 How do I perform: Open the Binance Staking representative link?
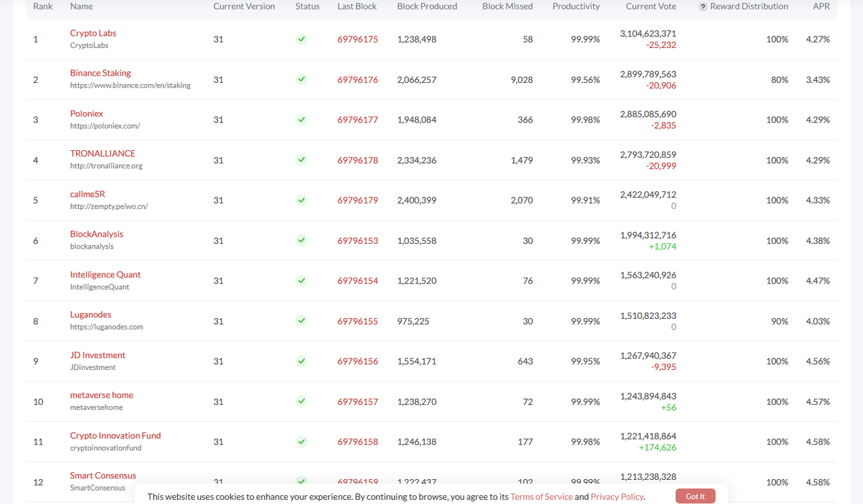point(100,73)
